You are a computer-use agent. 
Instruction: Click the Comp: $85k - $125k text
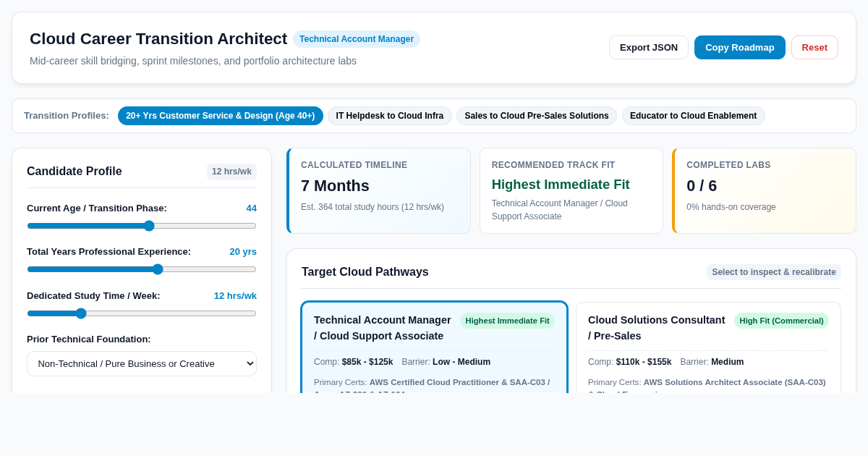pos(354,362)
